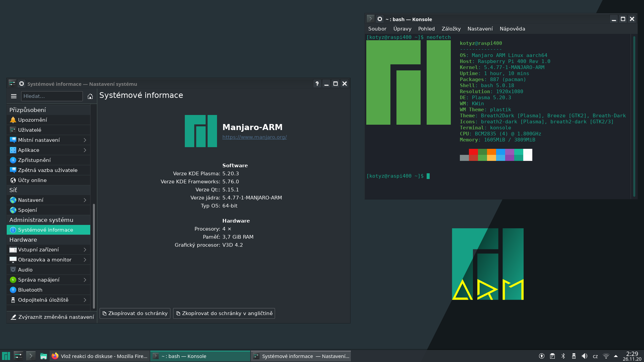The height and width of the screenshot is (362, 644).
Task: Go to System Settings home view
Action: coord(90,96)
